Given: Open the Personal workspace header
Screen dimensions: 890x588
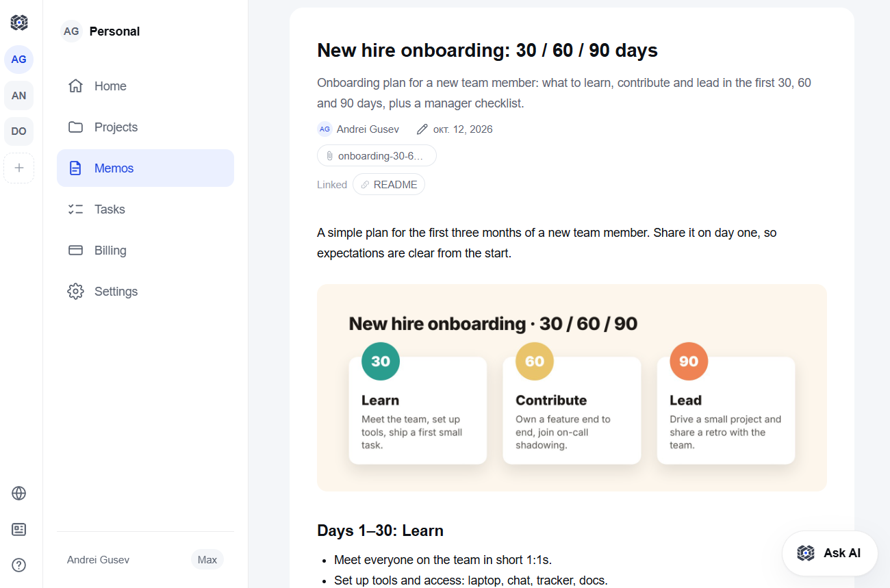Looking at the screenshot, I should click(x=101, y=31).
